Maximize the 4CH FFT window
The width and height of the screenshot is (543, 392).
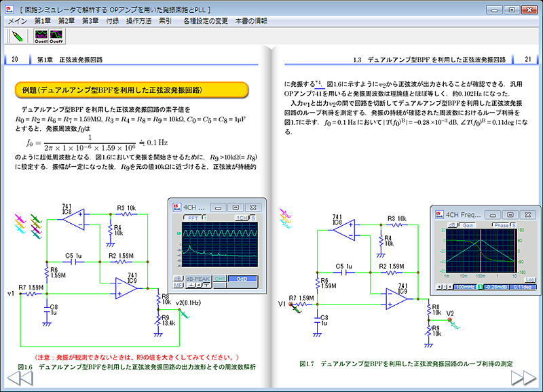click(x=236, y=208)
